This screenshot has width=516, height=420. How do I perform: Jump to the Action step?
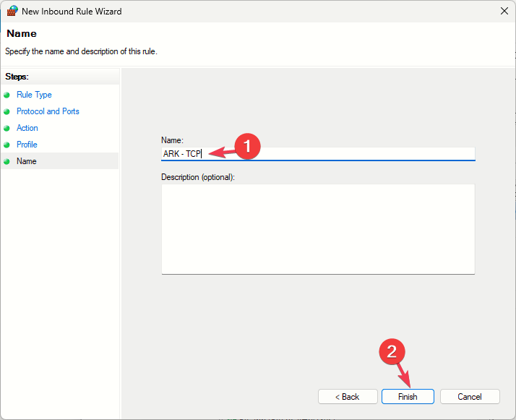click(x=27, y=128)
